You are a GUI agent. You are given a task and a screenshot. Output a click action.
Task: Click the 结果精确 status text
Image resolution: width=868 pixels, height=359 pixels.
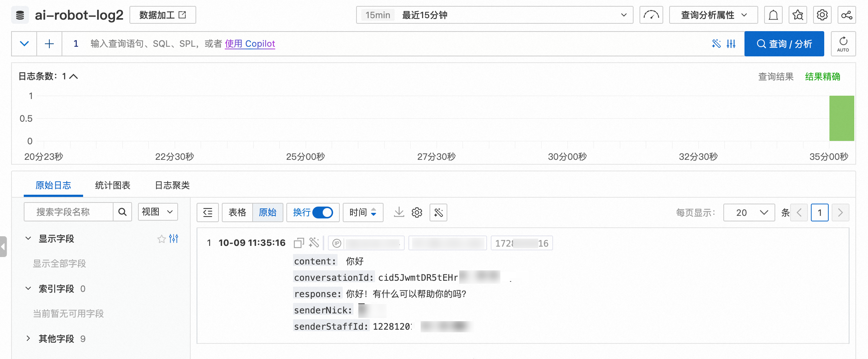[822, 76]
